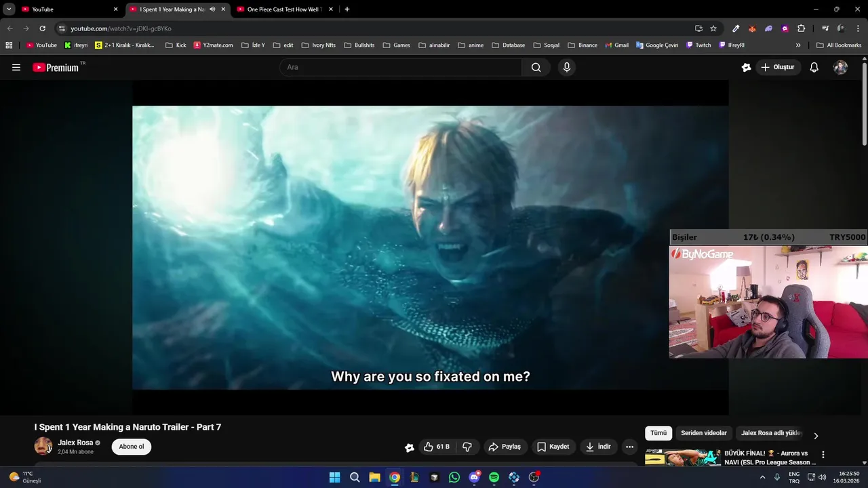Click the Naruto trailer video player
Image resolution: width=868 pixels, height=488 pixels.
point(431,247)
